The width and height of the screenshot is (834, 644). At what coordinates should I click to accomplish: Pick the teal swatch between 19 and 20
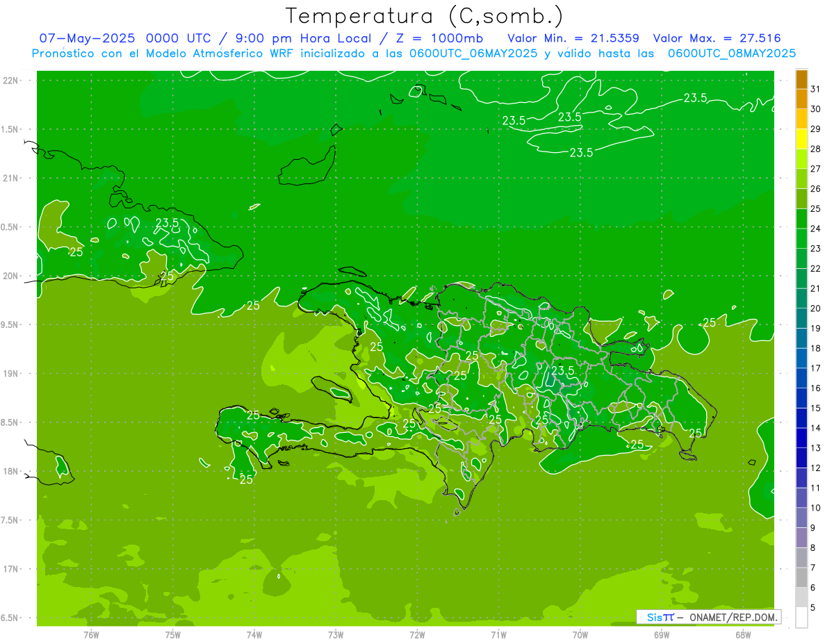(x=801, y=318)
